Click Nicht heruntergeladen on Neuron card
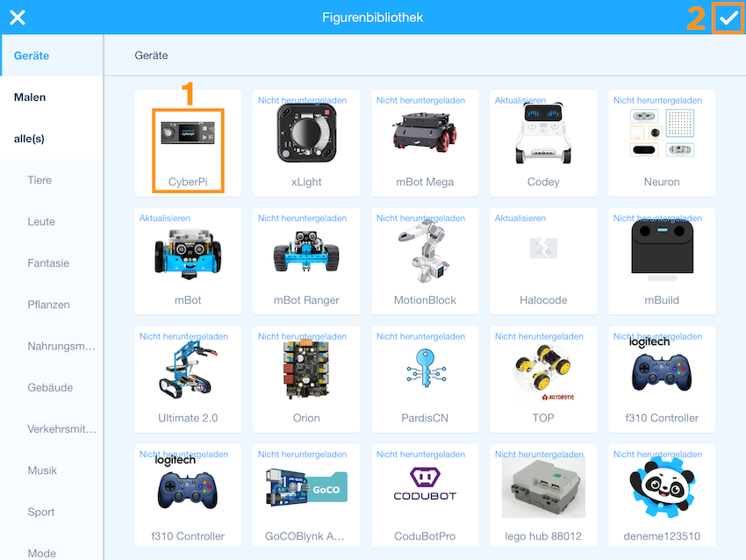This screenshot has width=746, height=560. 657,100
